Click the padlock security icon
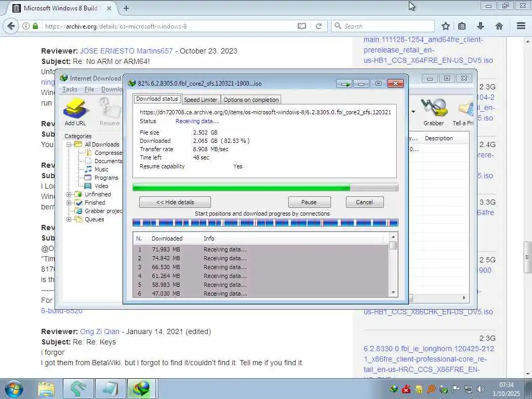The width and height of the screenshot is (532, 399). point(35,26)
